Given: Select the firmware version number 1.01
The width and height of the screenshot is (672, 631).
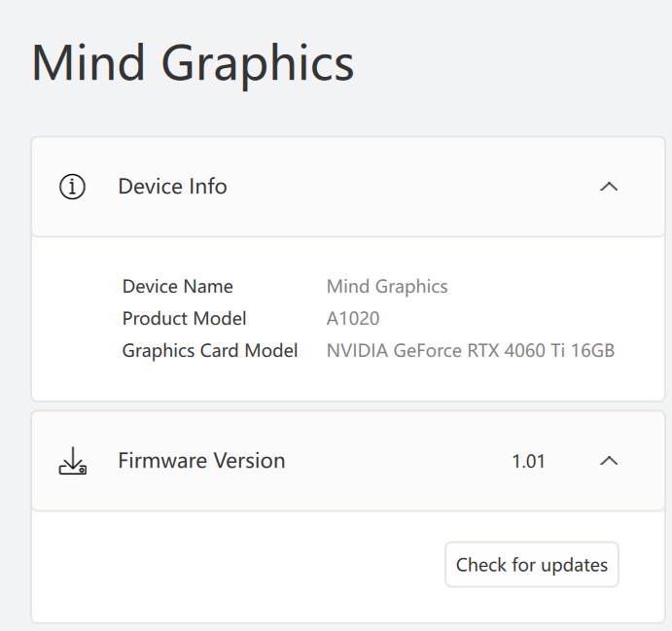Looking at the screenshot, I should coord(528,462).
